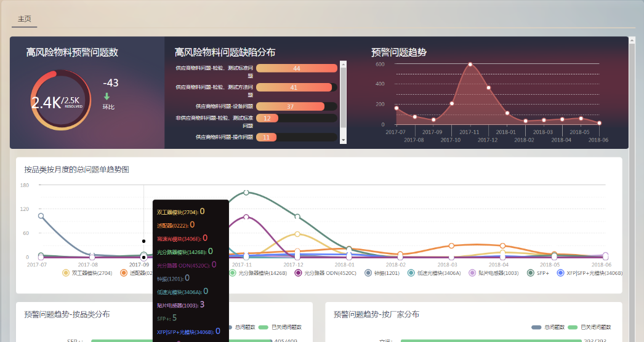The width and height of the screenshot is (644, 342).
Task: Click the 贴片电感器(1003) legend icon
Action: tap(472, 273)
